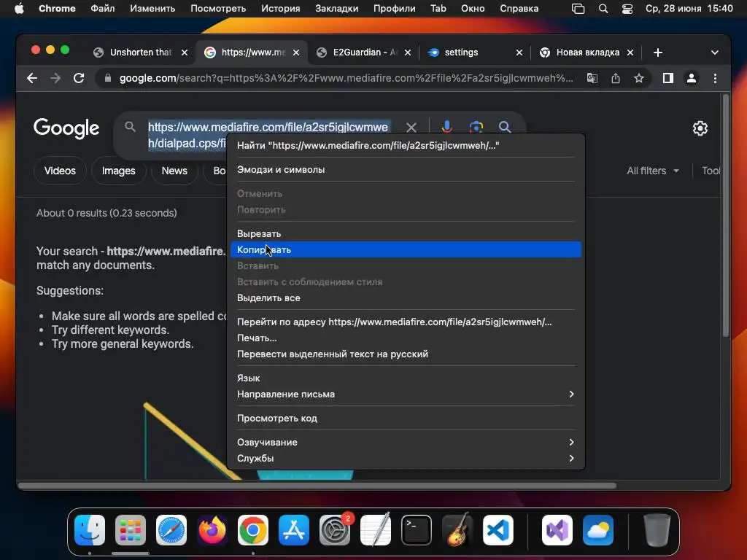The width and height of the screenshot is (747, 560).
Task: Click the Chrome forward arrow
Action: click(x=55, y=78)
